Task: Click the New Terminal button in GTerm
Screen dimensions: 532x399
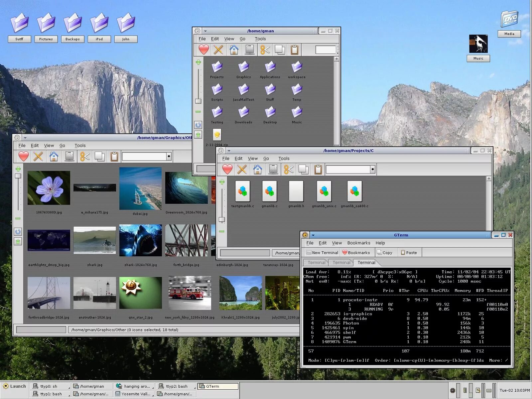Action: 322,253
